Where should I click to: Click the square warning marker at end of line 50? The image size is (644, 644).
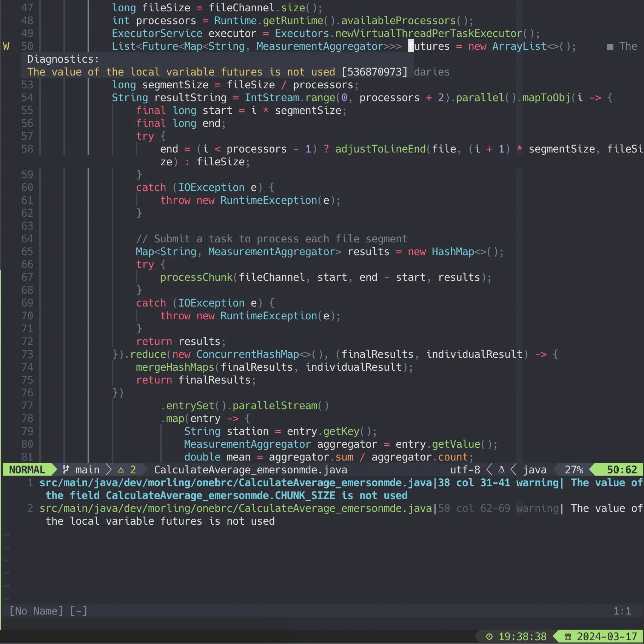click(x=610, y=46)
